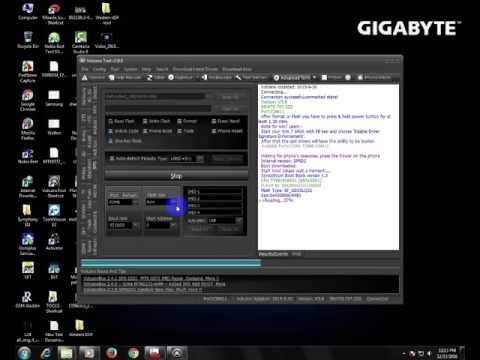The height and width of the screenshot is (360, 480).
Task: Open the first VolcanoBox news link
Action: coord(151,278)
